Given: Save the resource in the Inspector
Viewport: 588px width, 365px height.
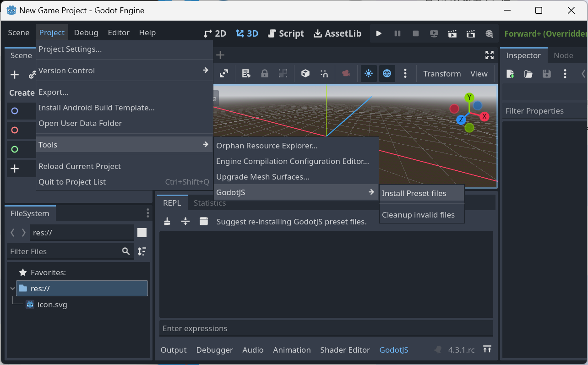Looking at the screenshot, I should pyautogui.click(x=546, y=74).
